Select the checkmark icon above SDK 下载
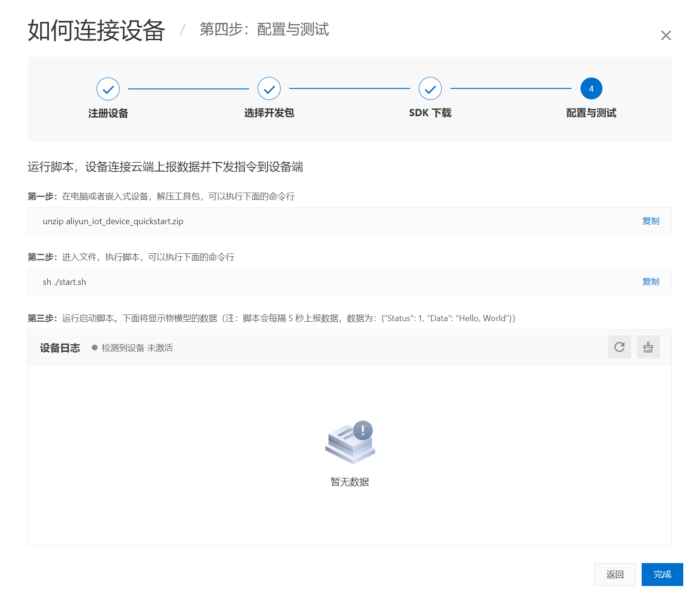 (430, 88)
